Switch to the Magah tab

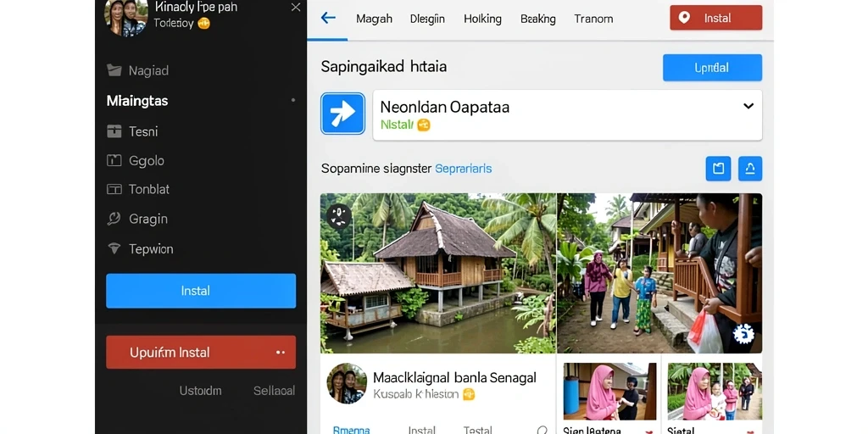coord(374,19)
